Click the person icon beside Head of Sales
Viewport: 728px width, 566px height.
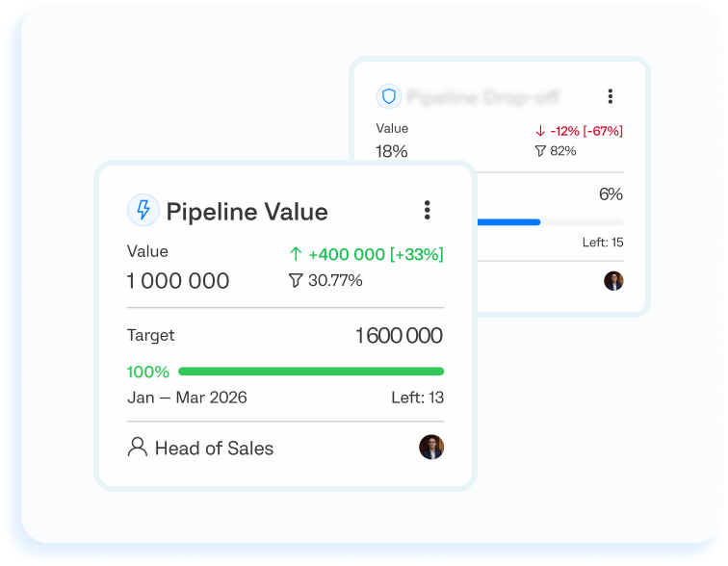coord(138,448)
